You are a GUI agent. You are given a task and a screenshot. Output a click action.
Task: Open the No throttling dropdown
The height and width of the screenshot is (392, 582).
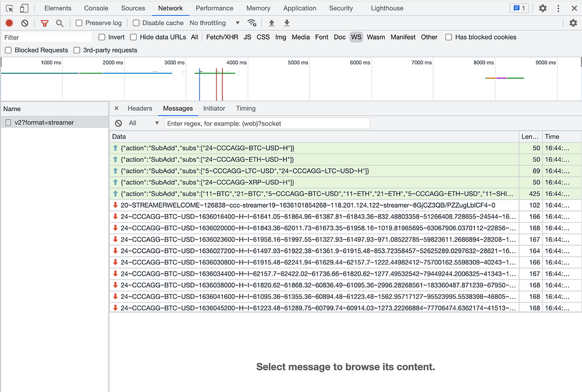[215, 23]
